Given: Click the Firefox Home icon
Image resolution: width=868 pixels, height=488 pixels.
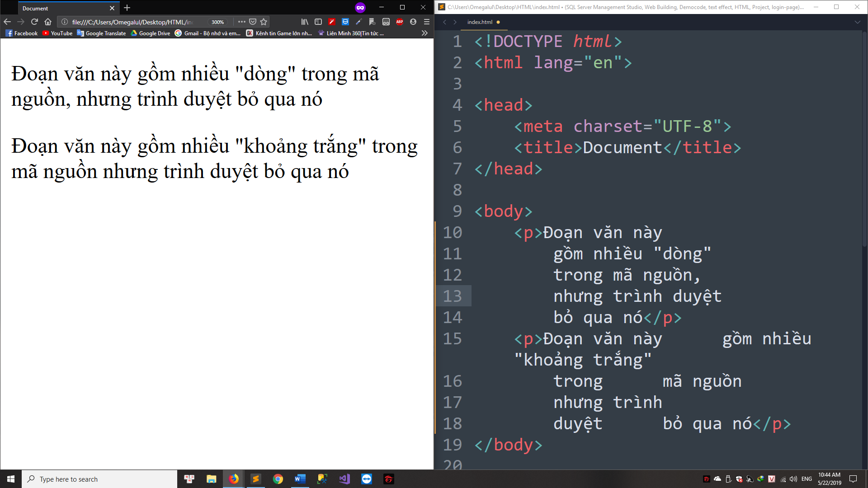Looking at the screenshot, I should pos(48,22).
